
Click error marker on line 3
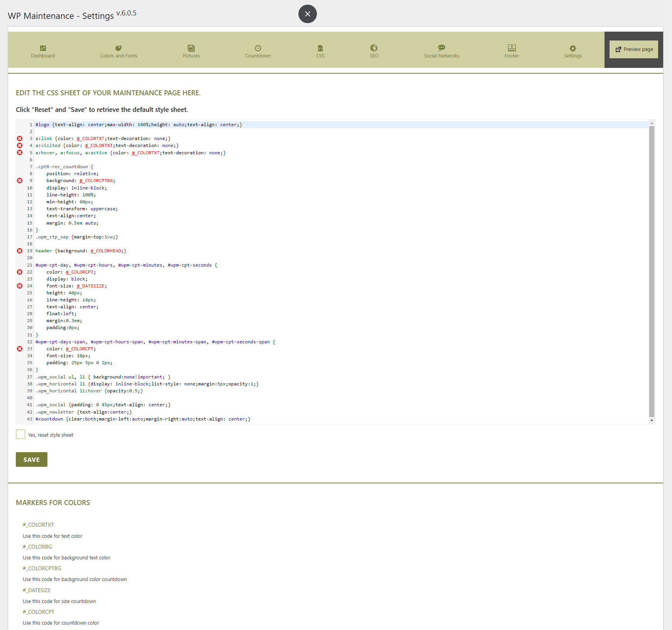(x=20, y=138)
